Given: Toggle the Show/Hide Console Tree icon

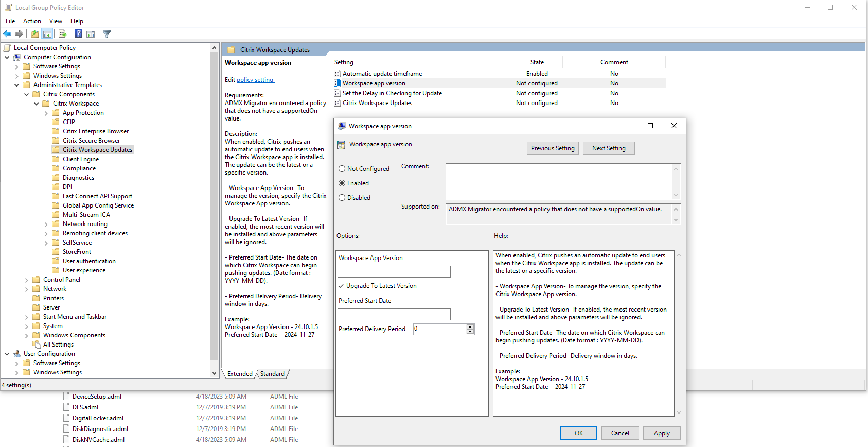Looking at the screenshot, I should [x=47, y=34].
